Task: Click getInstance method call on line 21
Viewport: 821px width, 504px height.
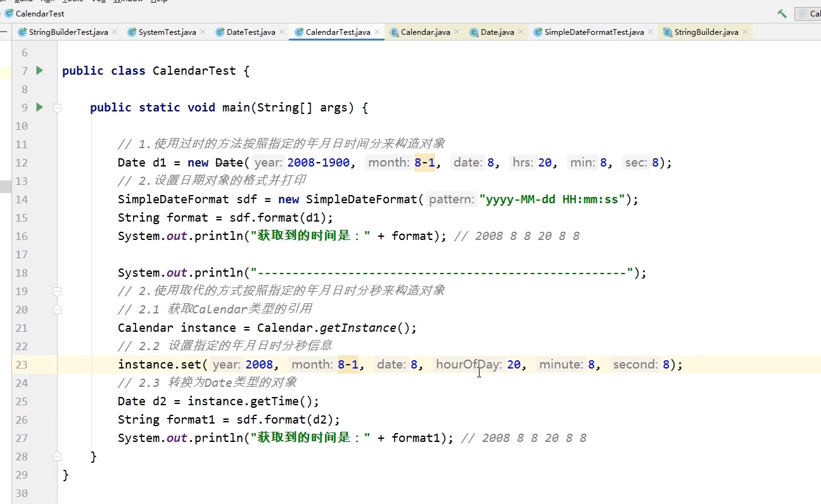Action: (358, 328)
